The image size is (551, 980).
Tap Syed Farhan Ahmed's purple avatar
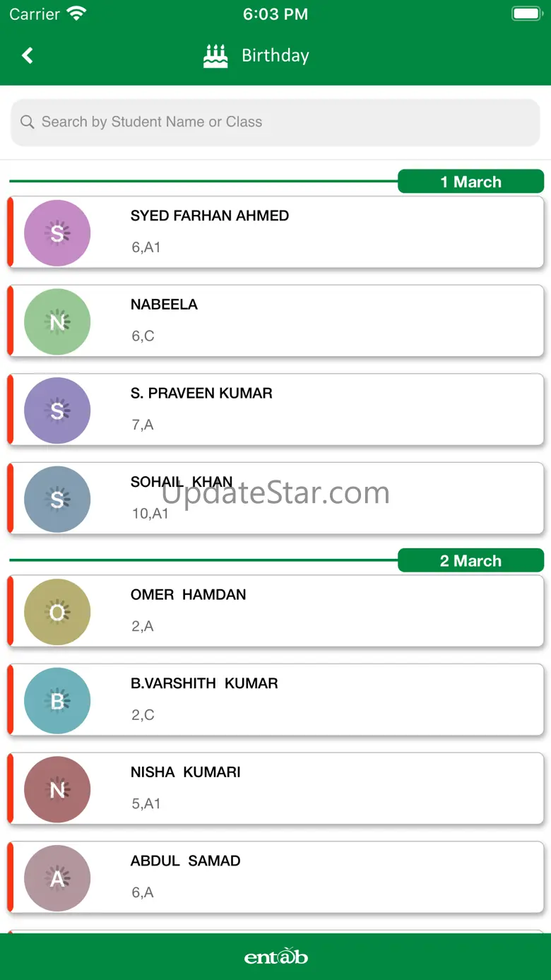coord(57,233)
